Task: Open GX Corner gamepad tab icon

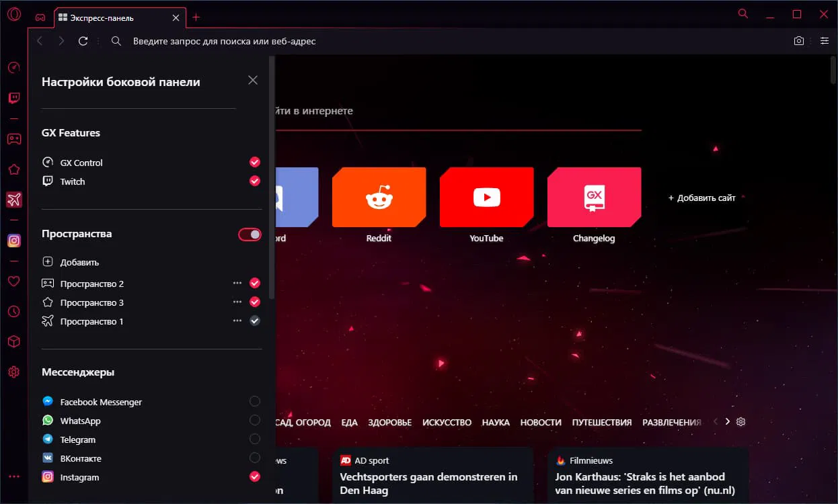Action: [40, 17]
